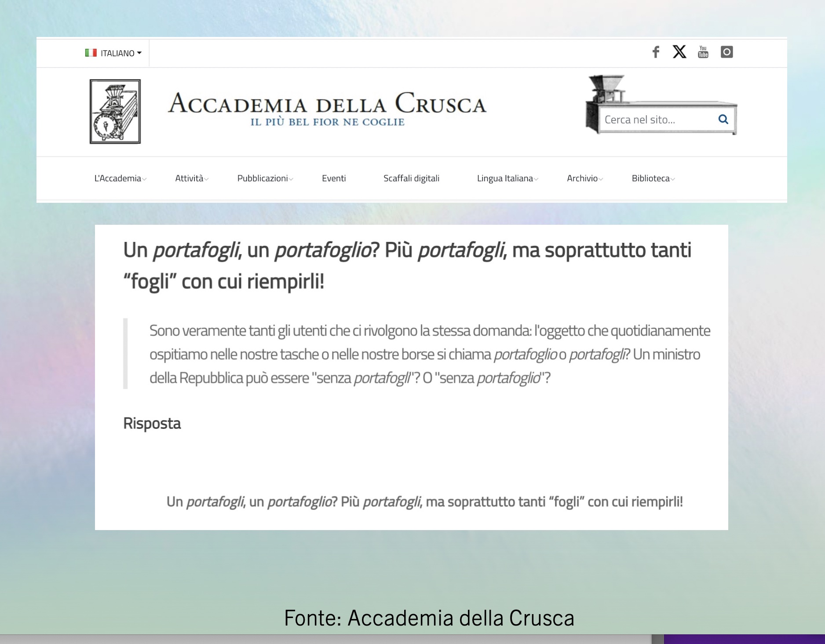The image size is (825, 644).
Task: Click the search magnifier icon
Action: [x=723, y=119]
